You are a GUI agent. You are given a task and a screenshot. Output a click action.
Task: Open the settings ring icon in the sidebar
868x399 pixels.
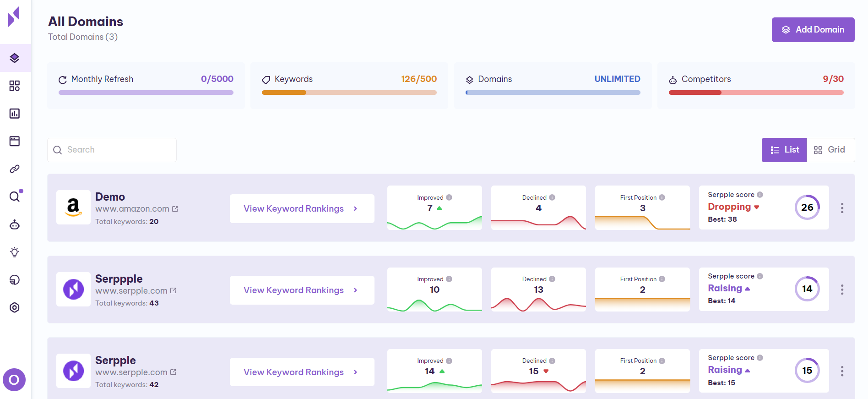[15, 307]
